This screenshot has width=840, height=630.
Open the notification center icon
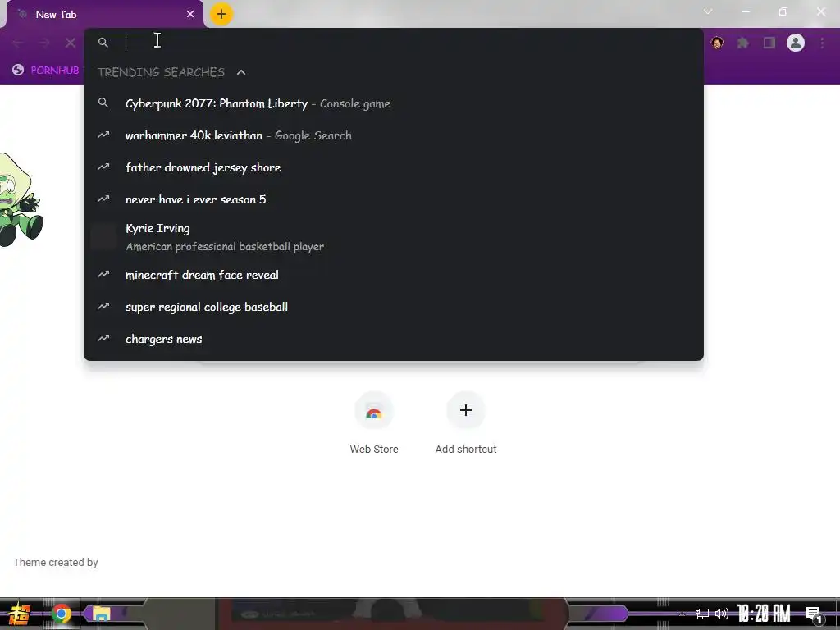[814, 614]
